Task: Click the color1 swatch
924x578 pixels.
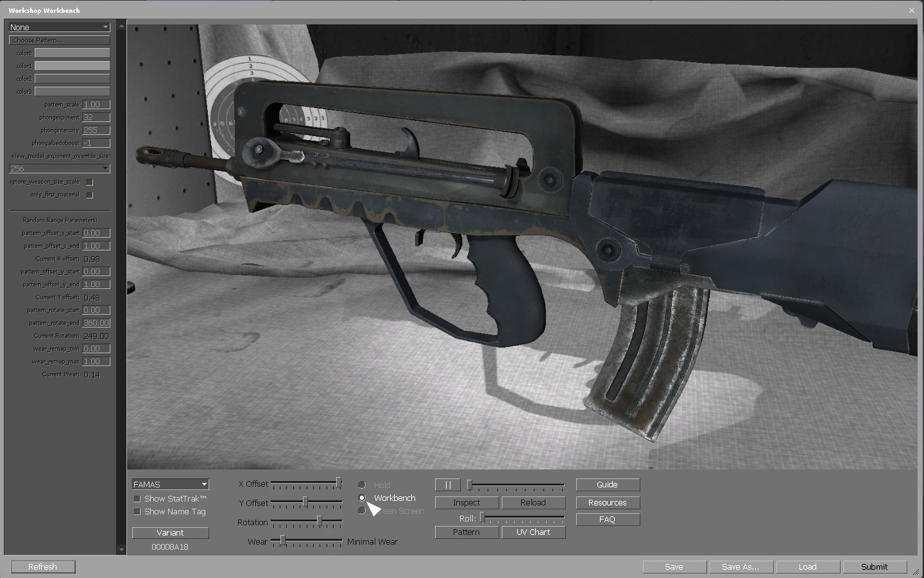Action: click(72, 66)
